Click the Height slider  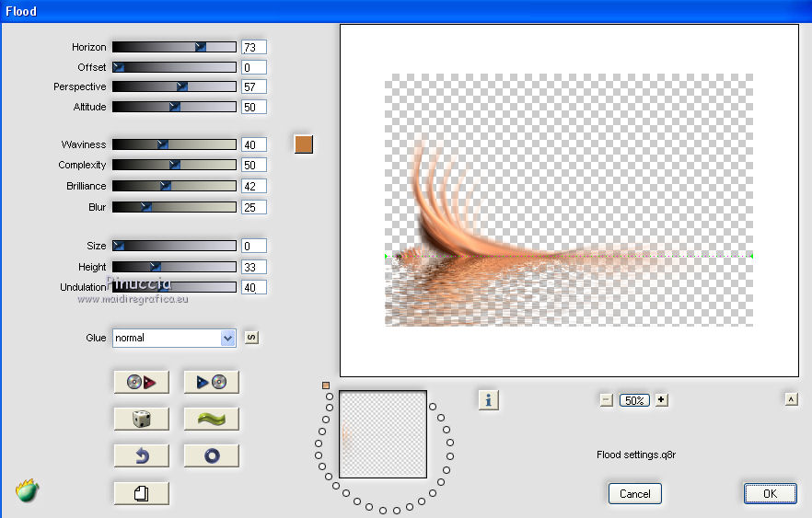174,267
